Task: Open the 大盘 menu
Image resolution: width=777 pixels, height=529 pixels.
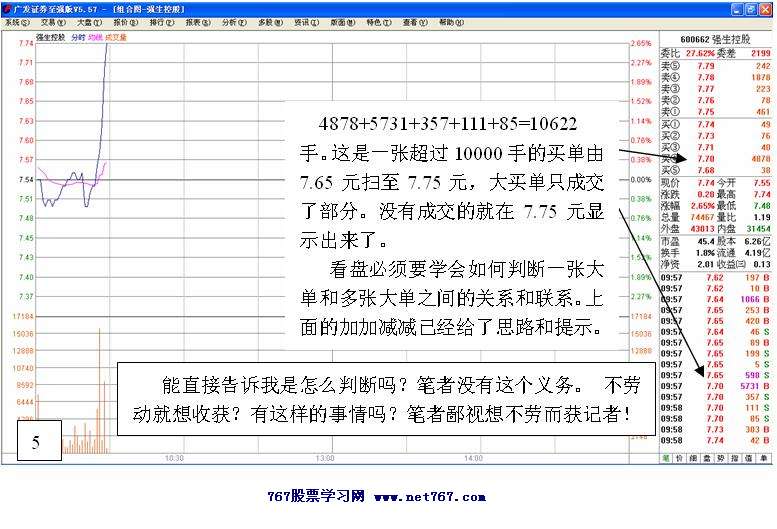Action: (x=90, y=22)
